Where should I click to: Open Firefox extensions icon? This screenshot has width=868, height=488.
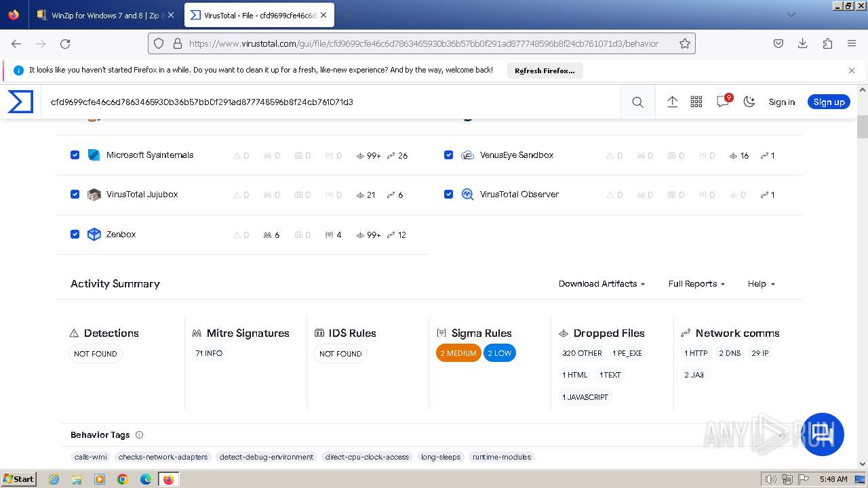tap(827, 43)
